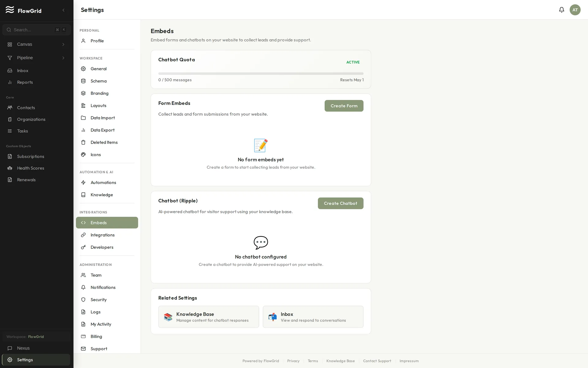This screenshot has width=588, height=368.
Task: Open Renewals in the sidebar
Action: 36,180
